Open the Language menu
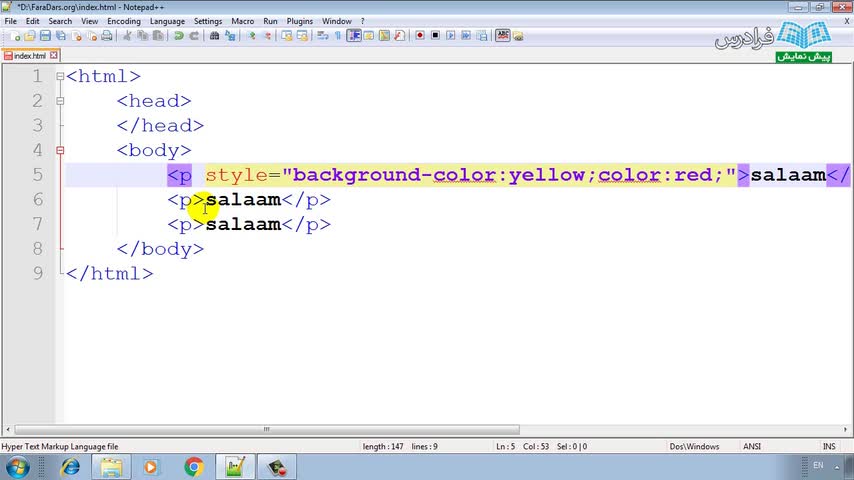The width and height of the screenshot is (854, 480). (x=167, y=21)
